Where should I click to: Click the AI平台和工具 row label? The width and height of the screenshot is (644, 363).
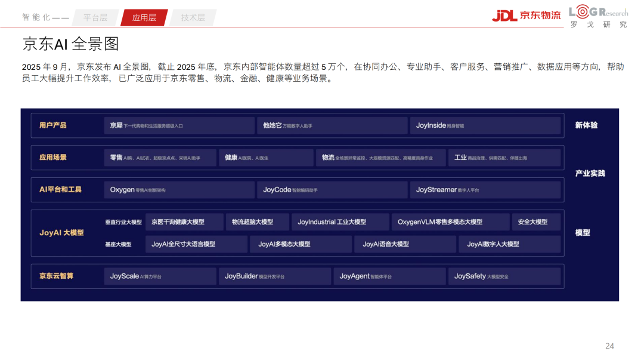pos(60,189)
